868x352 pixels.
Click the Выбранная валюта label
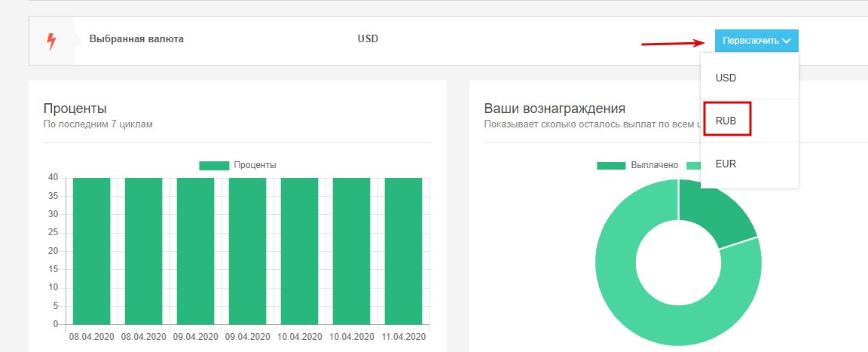point(136,39)
